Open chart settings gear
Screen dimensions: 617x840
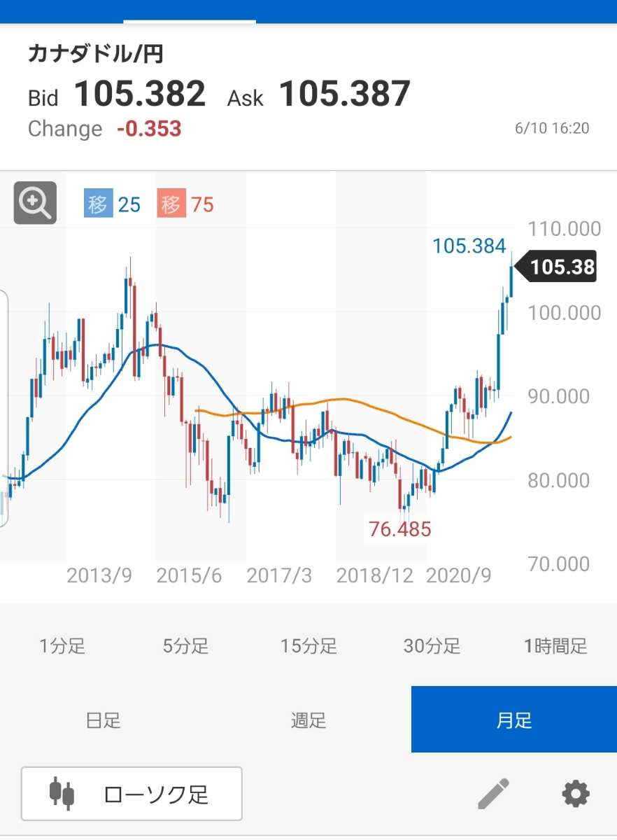(576, 794)
